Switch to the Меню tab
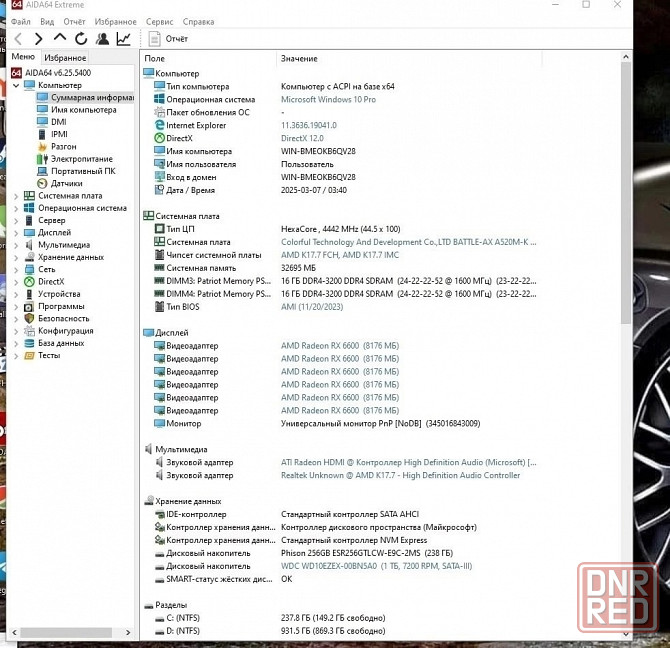 point(23,57)
